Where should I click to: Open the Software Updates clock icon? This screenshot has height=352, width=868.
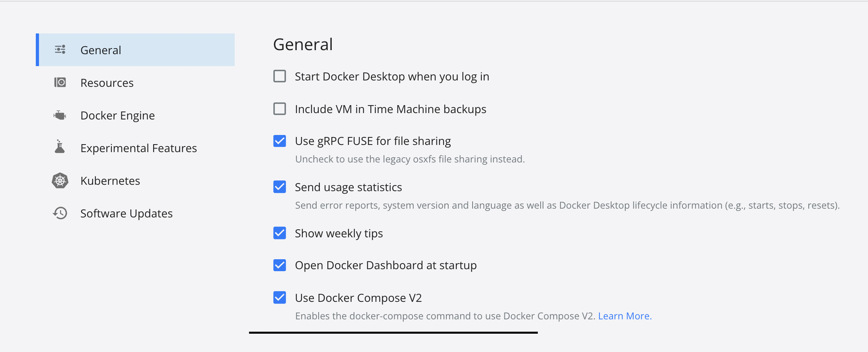60,213
